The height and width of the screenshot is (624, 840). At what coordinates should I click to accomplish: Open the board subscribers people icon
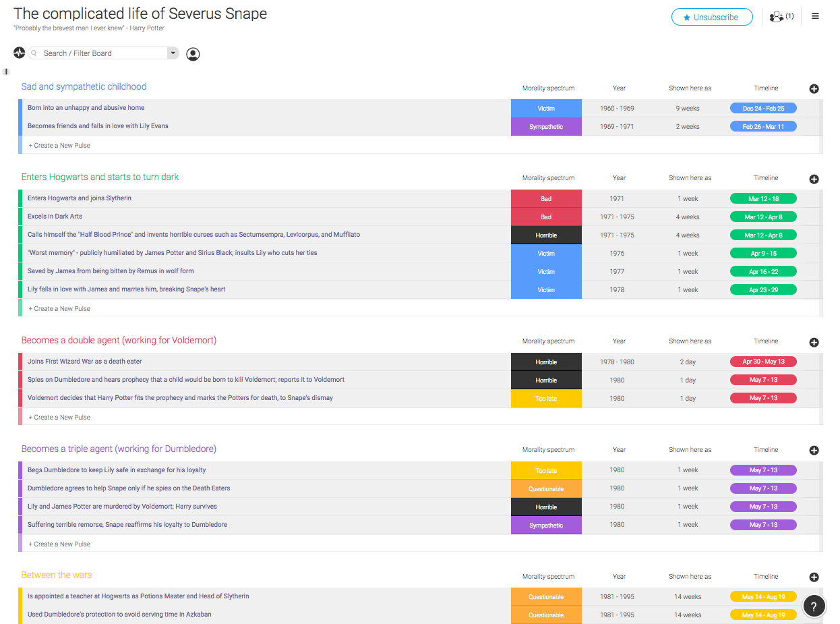point(777,17)
